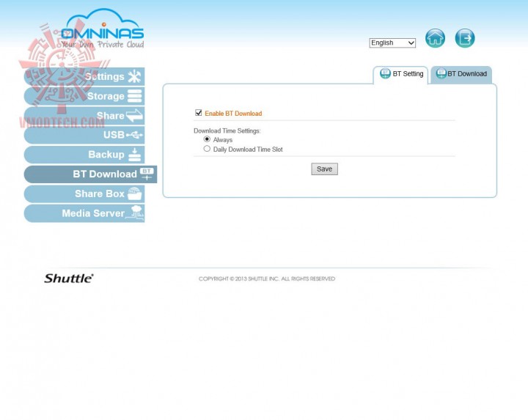
Task: Open the Backup sidebar section
Action: pyautogui.click(x=84, y=155)
